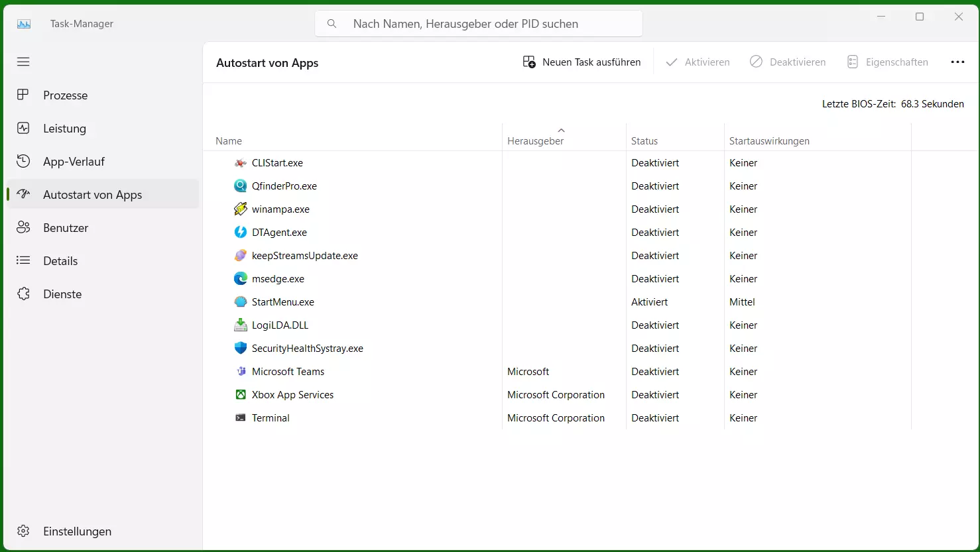Click the App-Verlauf history icon
Screen dimensions: 980x552
click(x=23, y=161)
